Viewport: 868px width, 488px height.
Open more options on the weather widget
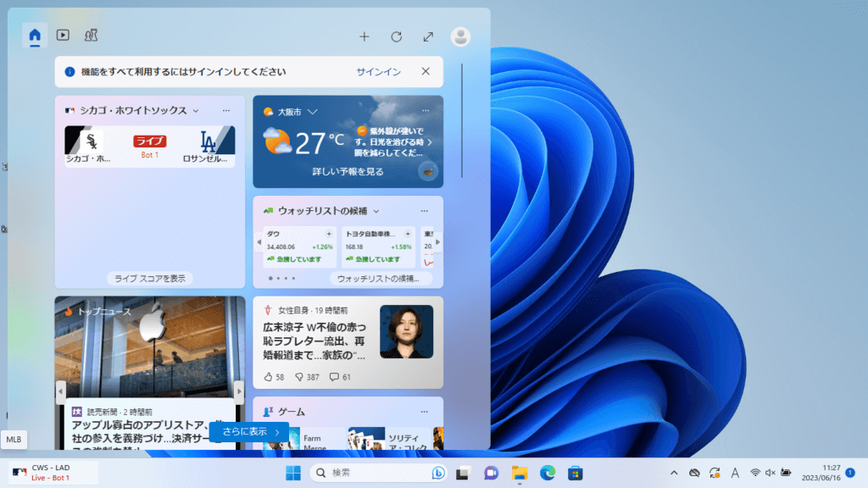tap(423, 111)
